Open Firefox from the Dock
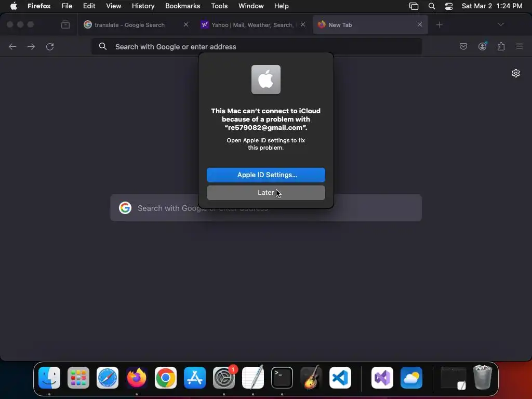The image size is (532, 399). (137, 378)
